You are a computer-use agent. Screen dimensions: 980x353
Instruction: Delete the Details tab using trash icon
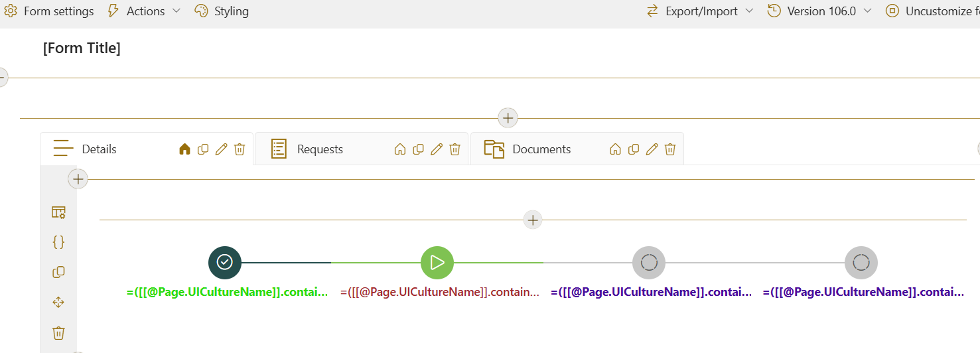[240, 149]
